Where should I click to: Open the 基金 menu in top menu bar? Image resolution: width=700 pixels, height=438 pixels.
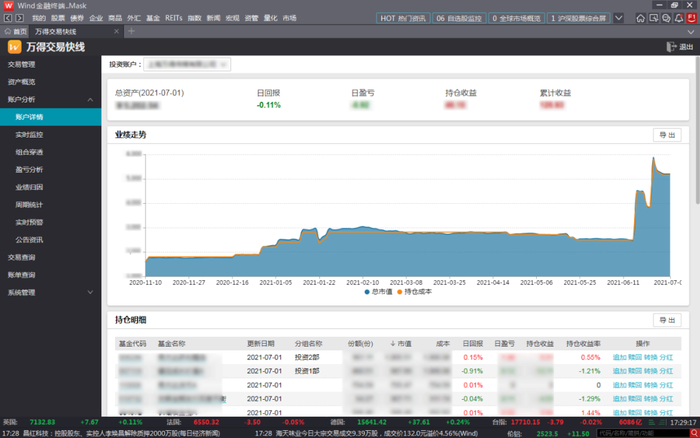coord(152,18)
